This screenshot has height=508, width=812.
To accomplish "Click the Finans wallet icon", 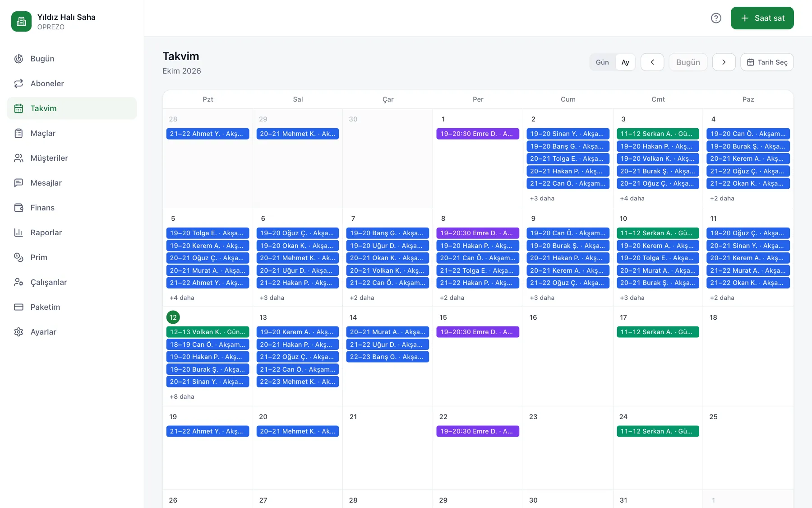I will [x=18, y=208].
